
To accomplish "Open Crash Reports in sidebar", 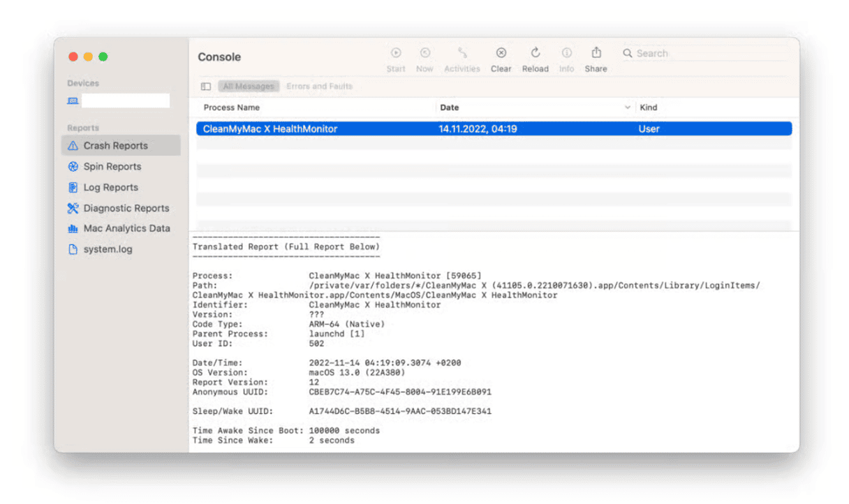I will [115, 146].
